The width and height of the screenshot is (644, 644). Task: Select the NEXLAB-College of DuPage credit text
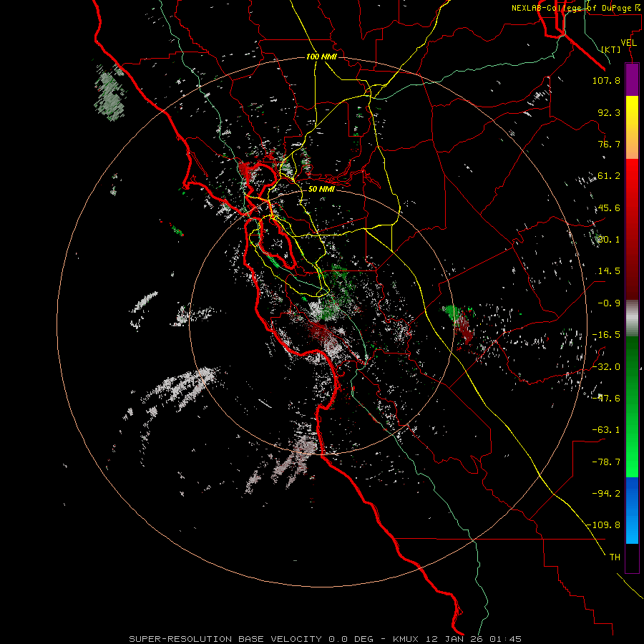(x=576, y=8)
